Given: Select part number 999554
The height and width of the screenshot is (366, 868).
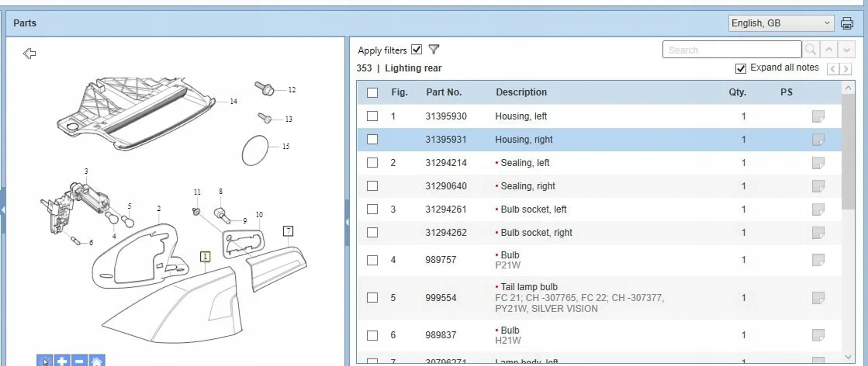Looking at the screenshot, I should pyautogui.click(x=441, y=298).
